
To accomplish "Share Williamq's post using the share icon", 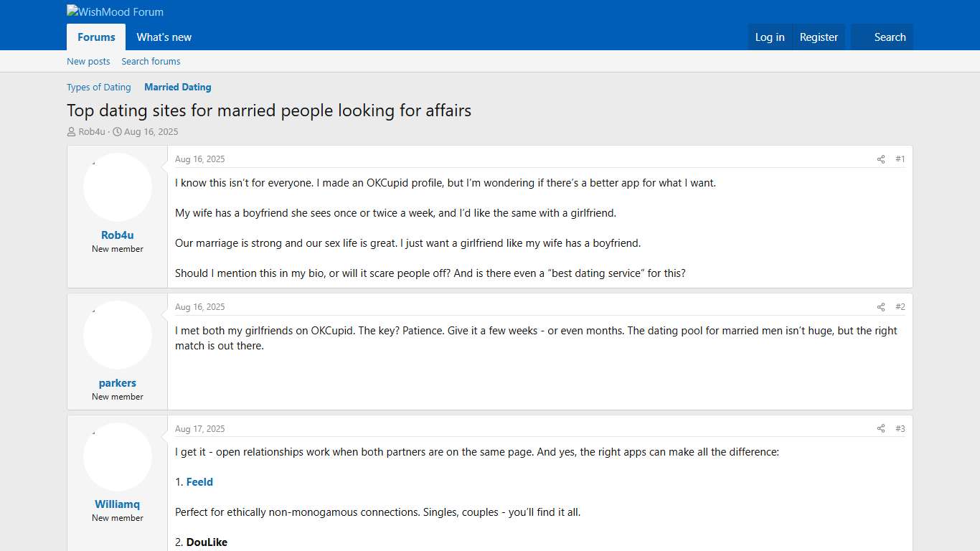I will (880, 428).
